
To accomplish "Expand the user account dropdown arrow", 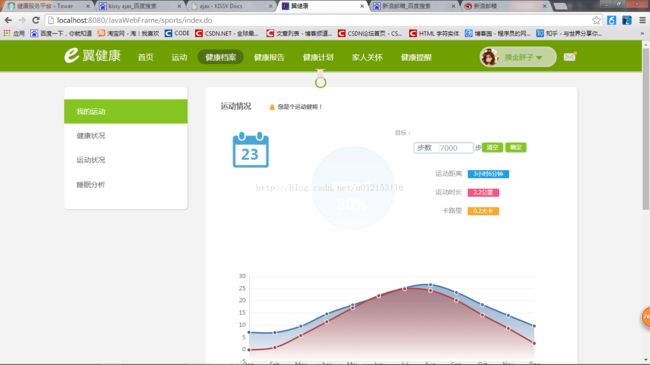I will pos(539,58).
